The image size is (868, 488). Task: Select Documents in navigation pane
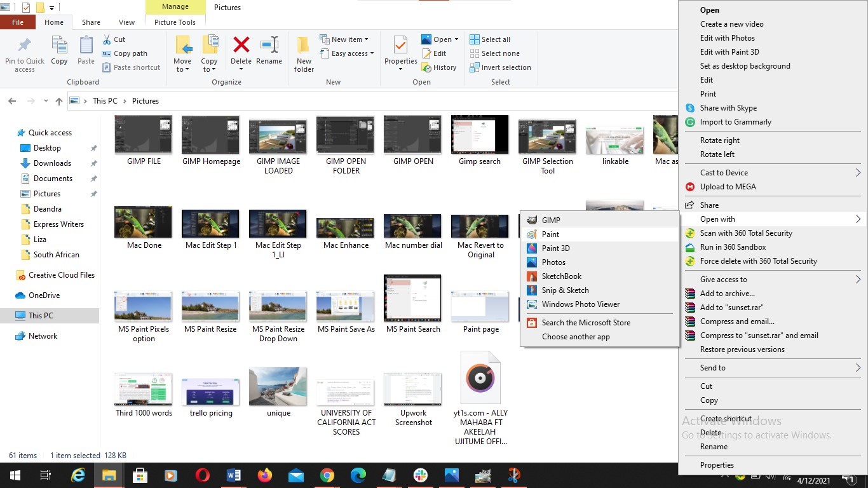tap(53, 179)
